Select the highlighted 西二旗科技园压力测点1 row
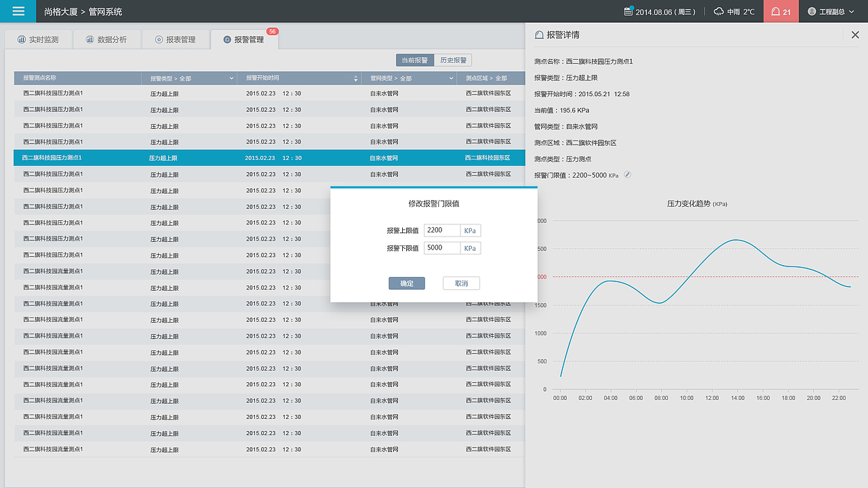 click(269, 158)
